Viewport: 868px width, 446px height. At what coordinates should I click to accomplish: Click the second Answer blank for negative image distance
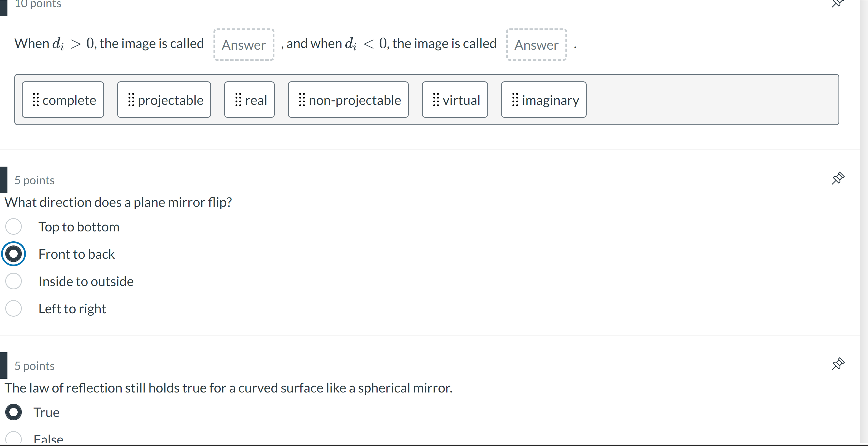[x=536, y=44]
